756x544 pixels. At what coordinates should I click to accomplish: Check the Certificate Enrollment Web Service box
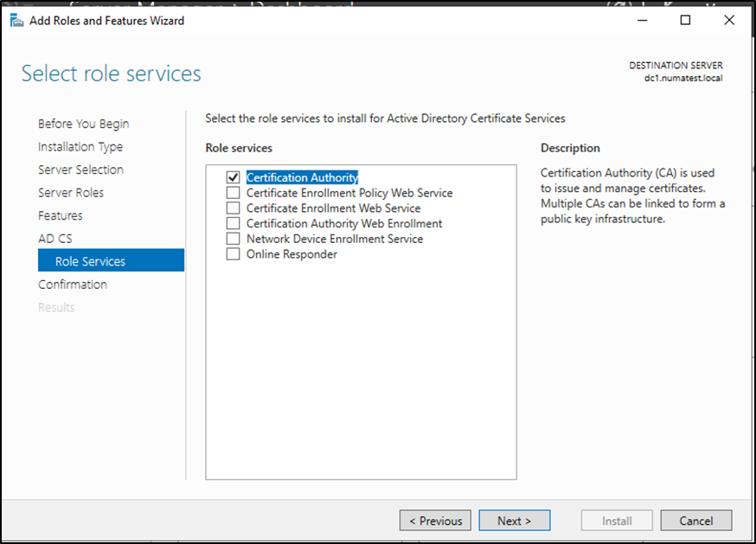point(232,208)
